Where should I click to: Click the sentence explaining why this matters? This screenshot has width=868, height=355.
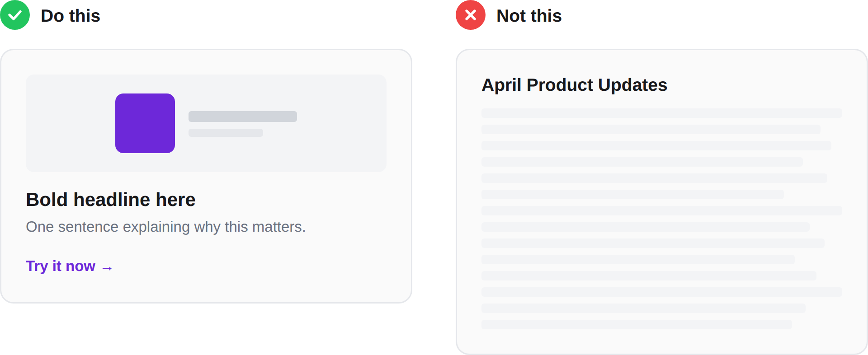coord(165,227)
